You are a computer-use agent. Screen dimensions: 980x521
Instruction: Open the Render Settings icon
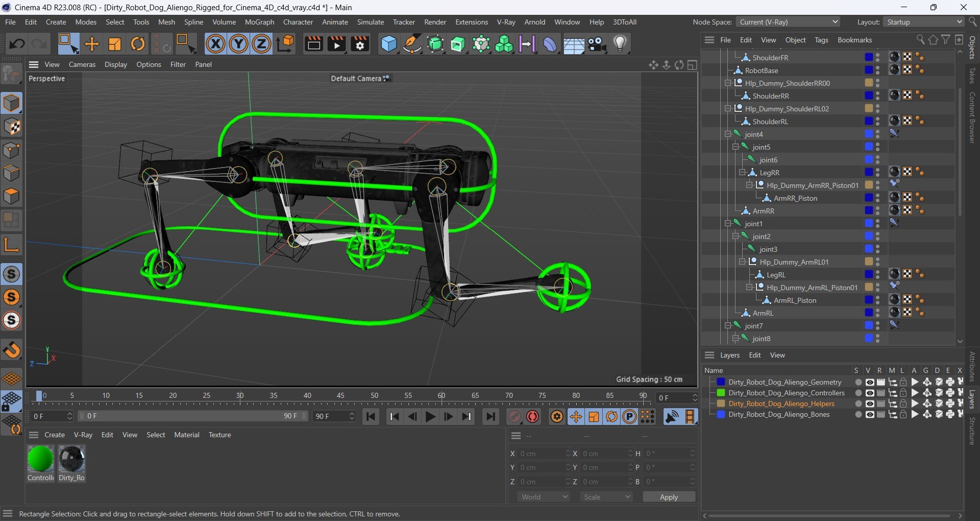pyautogui.click(x=360, y=44)
